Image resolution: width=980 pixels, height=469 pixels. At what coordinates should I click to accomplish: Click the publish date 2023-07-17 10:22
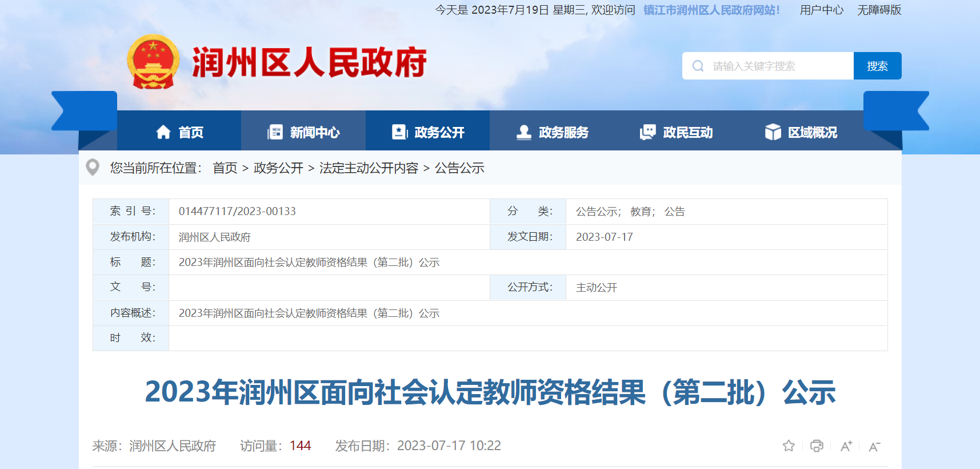449,446
